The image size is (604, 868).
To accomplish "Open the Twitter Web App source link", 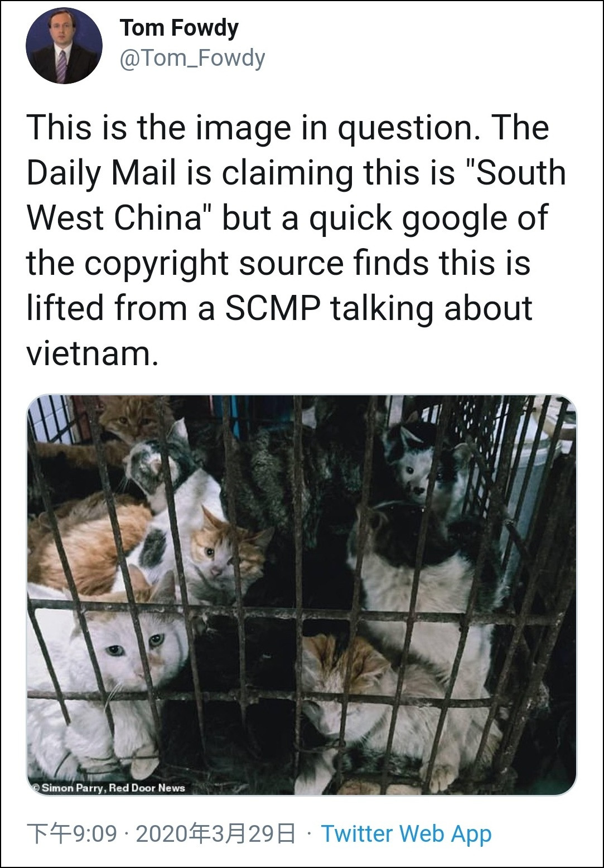I will coord(407,833).
